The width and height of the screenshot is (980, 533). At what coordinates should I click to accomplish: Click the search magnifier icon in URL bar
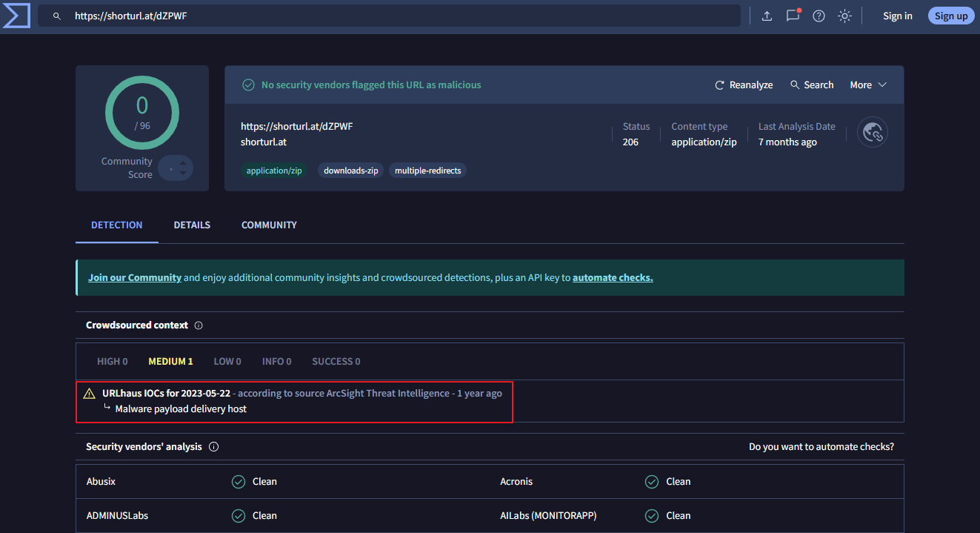tap(56, 16)
